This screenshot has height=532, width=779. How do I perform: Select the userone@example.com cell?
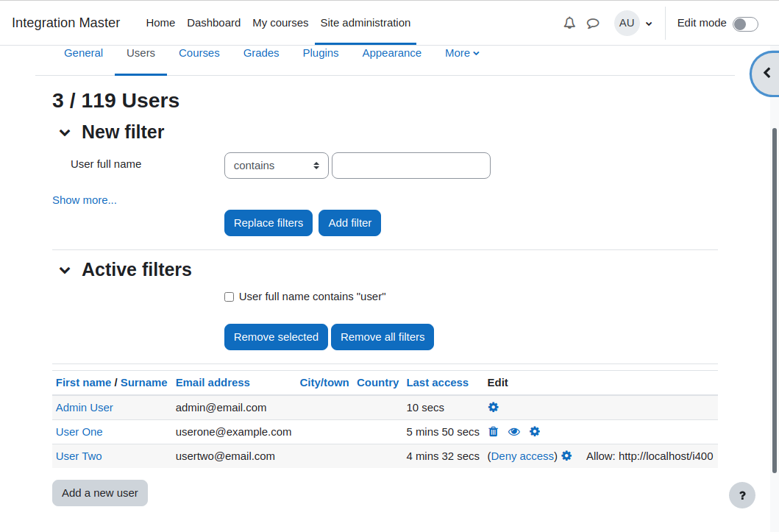click(x=233, y=432)
